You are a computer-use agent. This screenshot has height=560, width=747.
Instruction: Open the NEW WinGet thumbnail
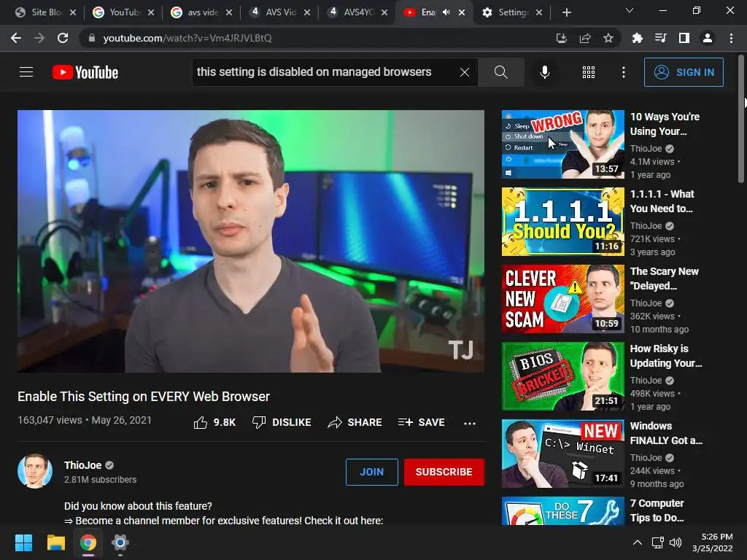pyautogui.click(x=562, y=454)
